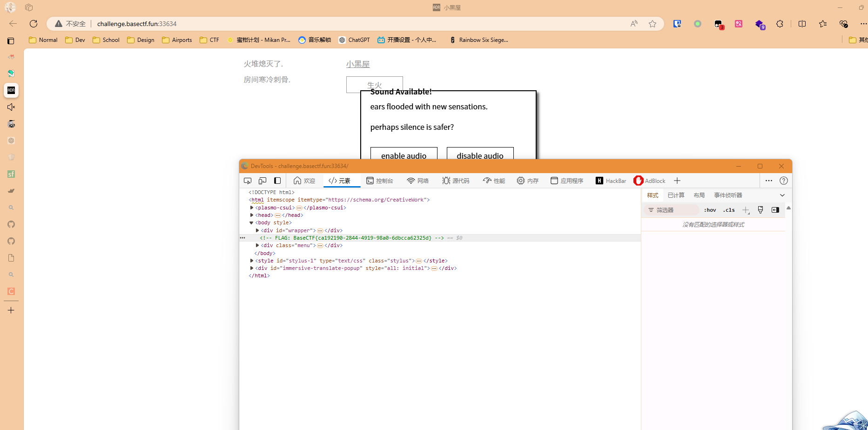Toggle the :hov element state panel

click(710, 210)
